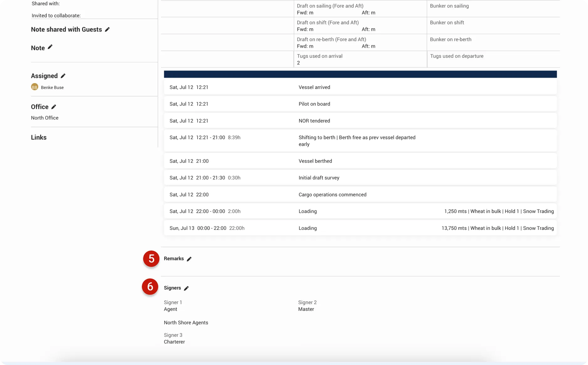Click the Tugs used on arrival field
The image size is (588, 365).
pos(360,59)
